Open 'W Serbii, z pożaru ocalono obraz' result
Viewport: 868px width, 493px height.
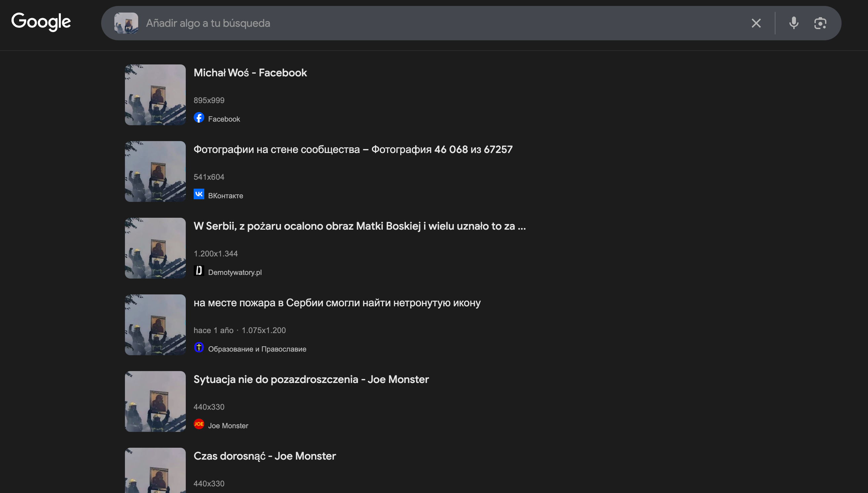click(360, 226)
